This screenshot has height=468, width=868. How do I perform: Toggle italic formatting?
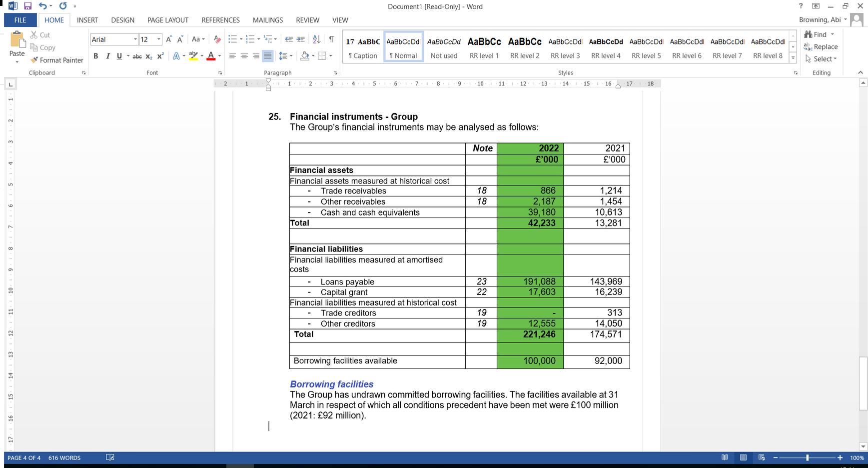107,56
